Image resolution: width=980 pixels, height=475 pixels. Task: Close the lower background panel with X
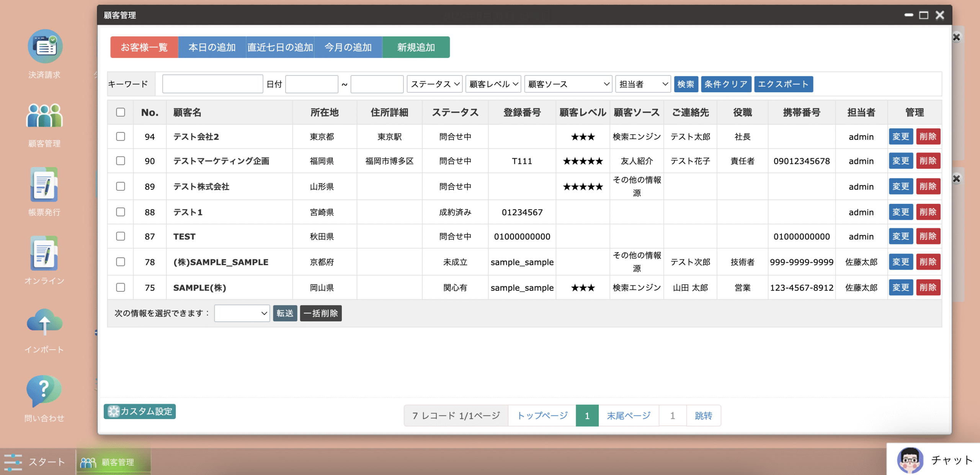tap(957, 179)
